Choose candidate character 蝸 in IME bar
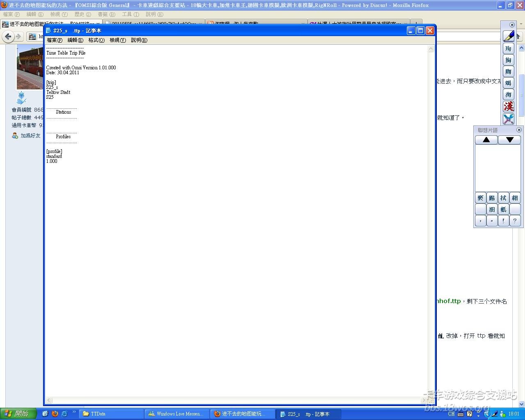The height and width of the screenshot is (420, 525). [x=509, y=83]
